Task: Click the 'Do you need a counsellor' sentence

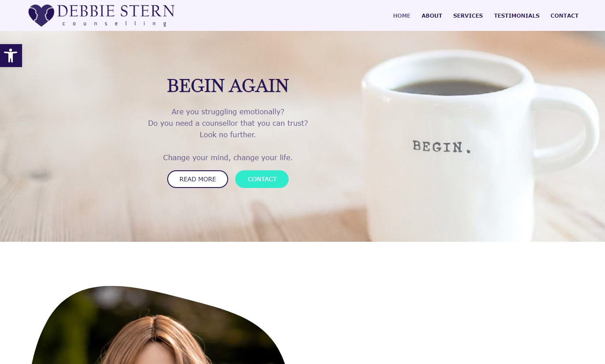Action: point(228,123)
